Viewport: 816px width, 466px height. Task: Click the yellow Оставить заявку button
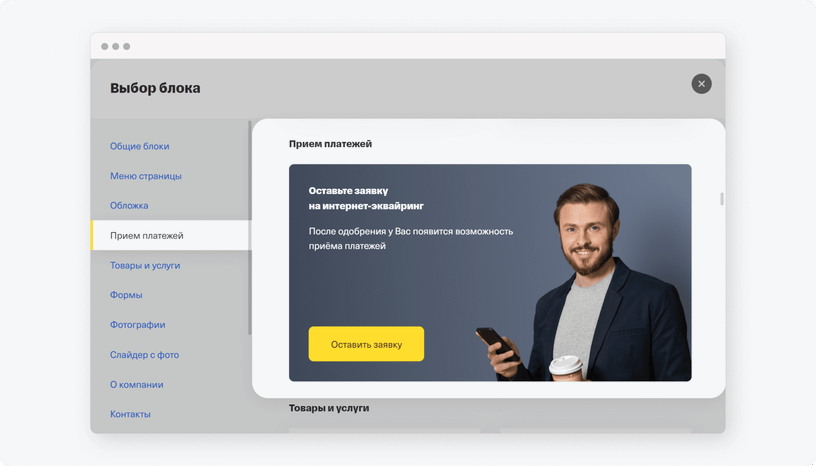click(366, 344)
